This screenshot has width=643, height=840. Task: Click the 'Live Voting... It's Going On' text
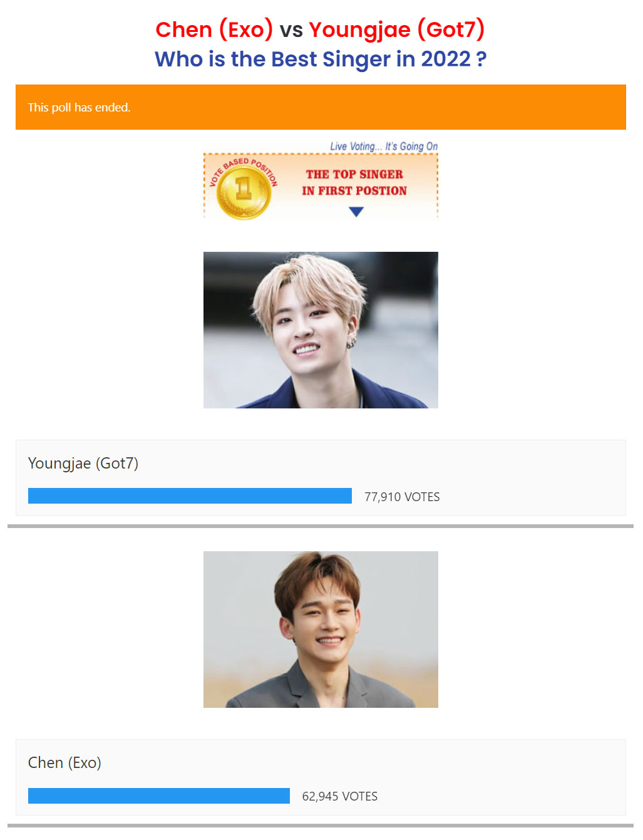pyautogui.click(x=384, y=147)
